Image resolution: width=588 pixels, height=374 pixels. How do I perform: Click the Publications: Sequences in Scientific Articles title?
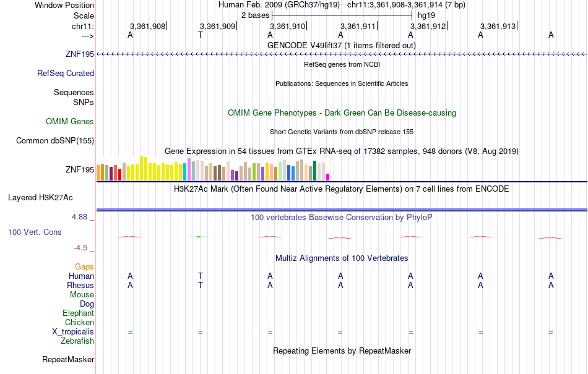pos(342,83)
